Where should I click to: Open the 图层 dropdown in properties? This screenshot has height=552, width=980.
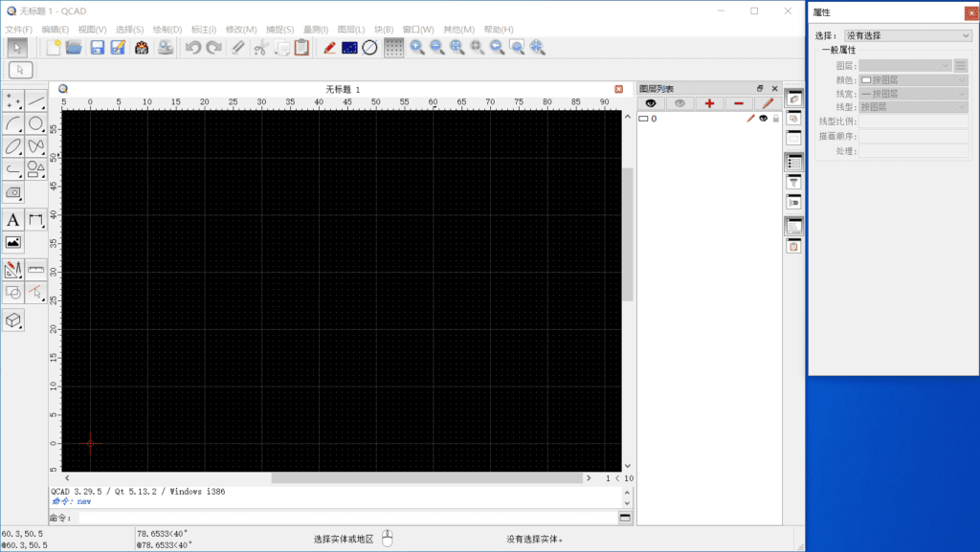click(905, 66)
